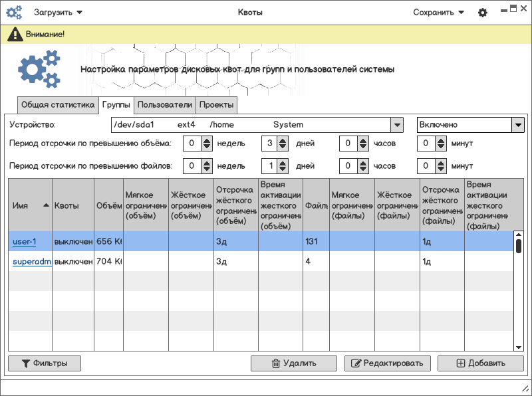Switch to the Пользователи tab
532x396 pixels.
click(164, 105)
